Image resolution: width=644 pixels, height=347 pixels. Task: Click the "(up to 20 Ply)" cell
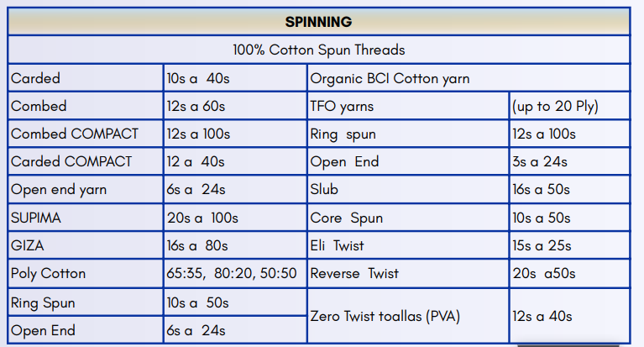555,107
